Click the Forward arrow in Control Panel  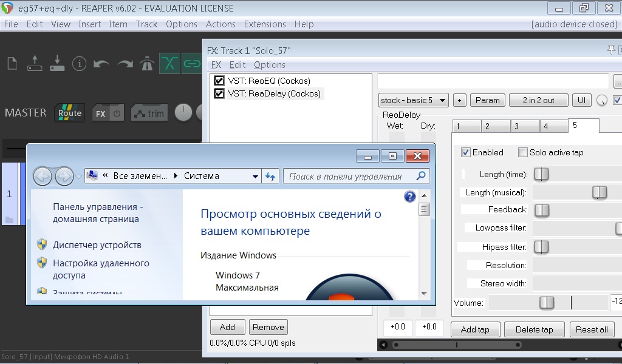click(64, 177)
